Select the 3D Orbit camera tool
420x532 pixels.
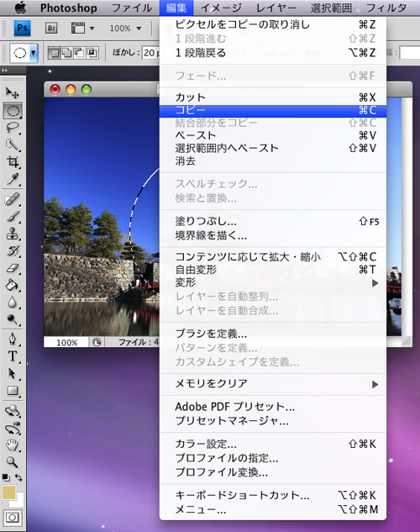[13, 428]
